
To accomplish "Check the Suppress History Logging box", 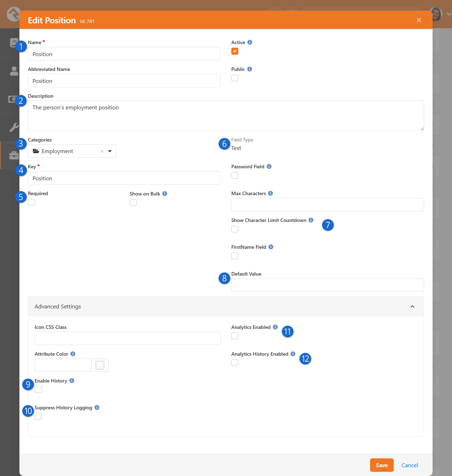I will point(38,416).
